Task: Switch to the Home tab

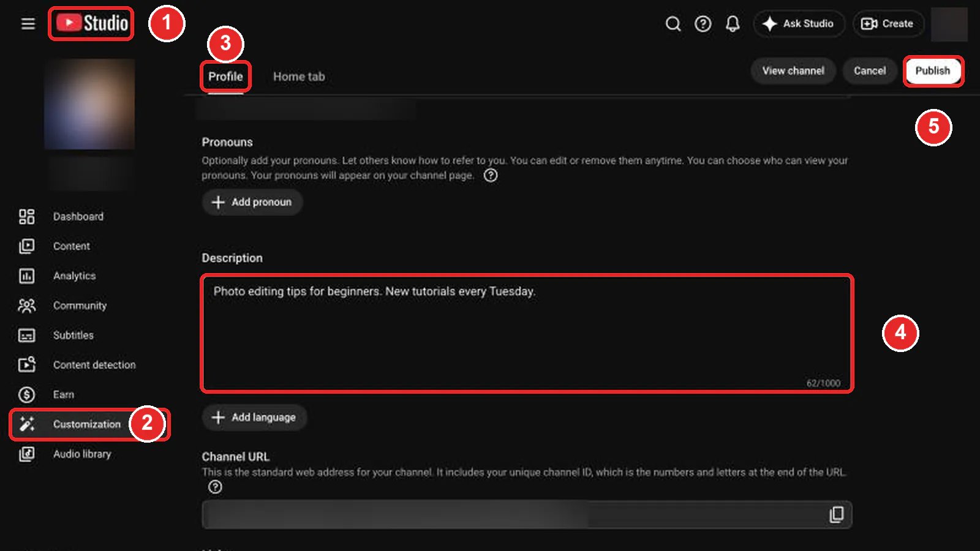Action: [x=299, y=77]
